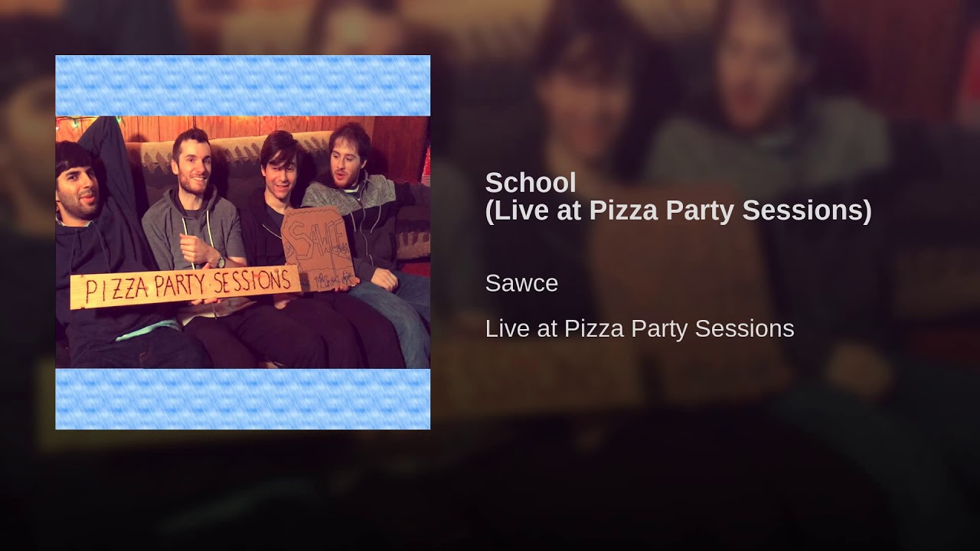Click the bold "School" song title

click(x=531, y=183)
